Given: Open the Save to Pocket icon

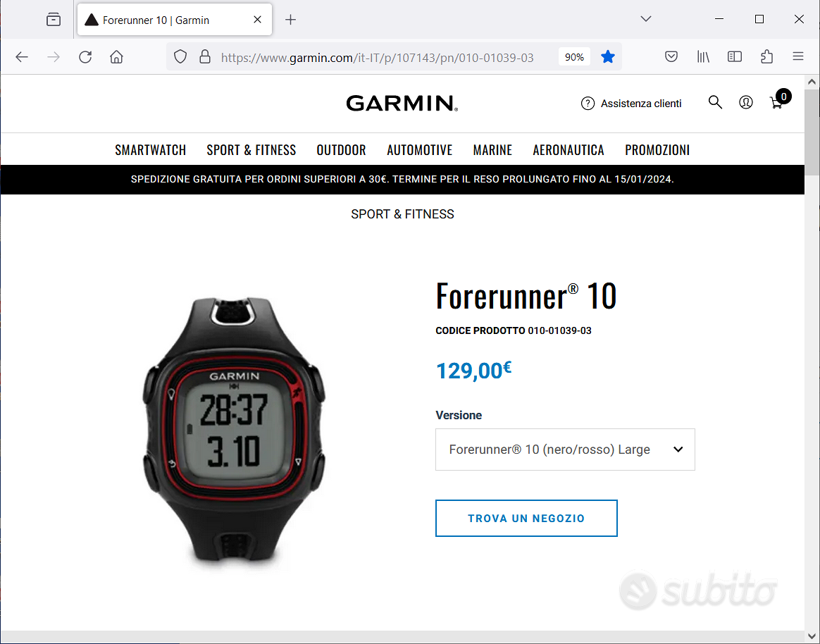Looking at the screenshot, I should coord(671,56).
